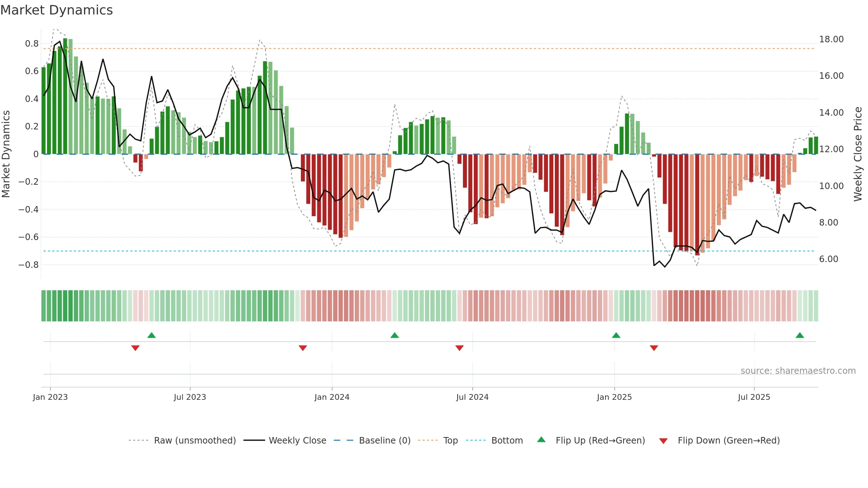
Task: Click the Weekly Close Price axis title
Action: pyautogui.click(x=858, y=154)
